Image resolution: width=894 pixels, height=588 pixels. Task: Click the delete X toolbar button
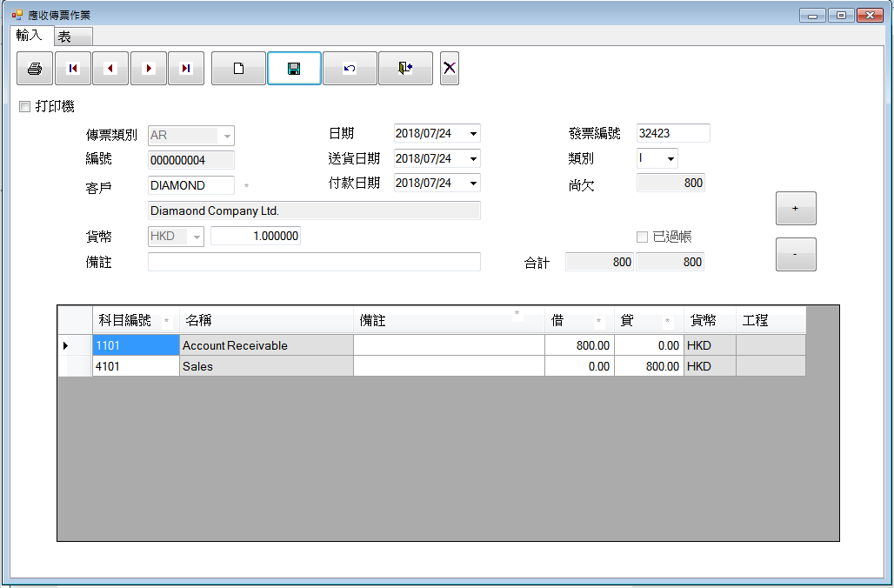tap(450, 69)
